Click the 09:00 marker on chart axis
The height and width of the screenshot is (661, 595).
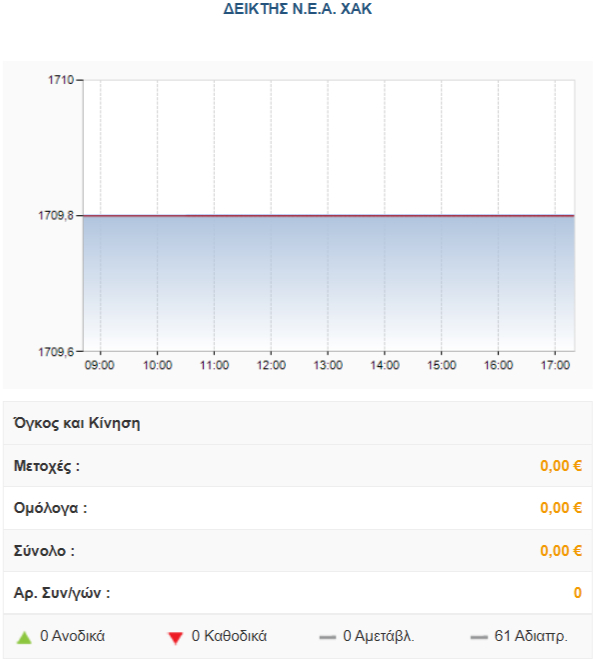[x=100, y=365]
